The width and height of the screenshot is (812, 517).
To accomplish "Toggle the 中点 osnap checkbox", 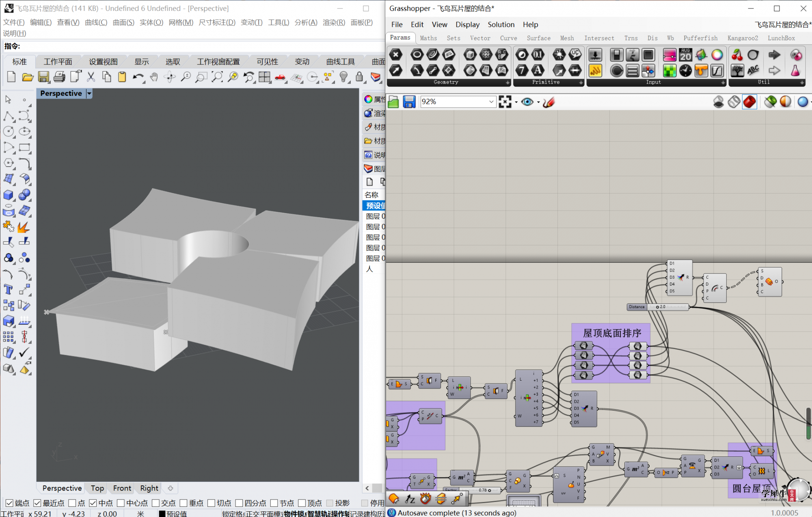I will (x=93, y=503).
